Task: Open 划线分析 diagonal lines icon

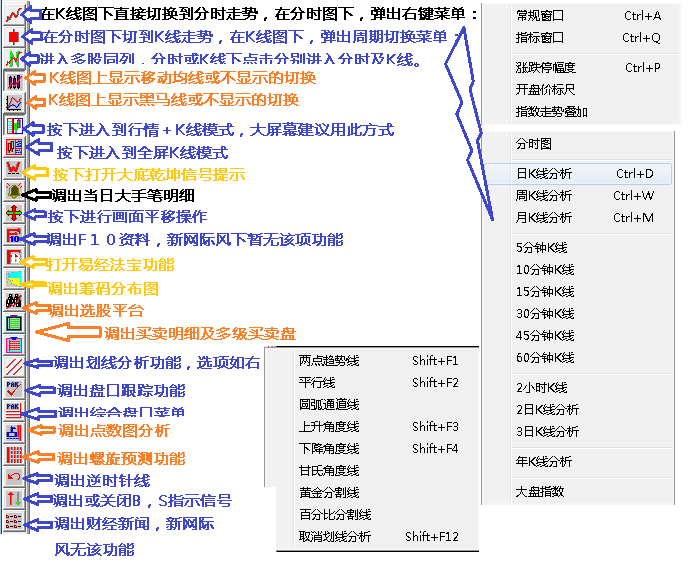Action: pyautogui.click(x=14, y=367)
